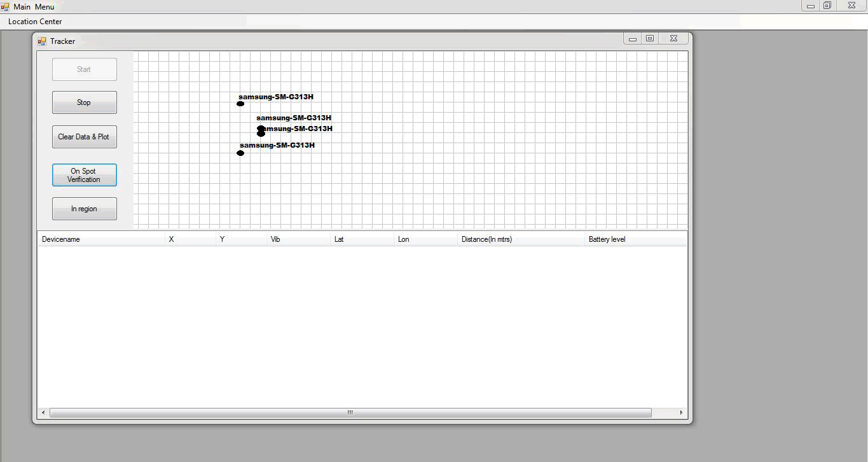Click On Spot Verification button
Viewport: 868px width, 462px height.
pyautogui.click(x=84, y=175)
